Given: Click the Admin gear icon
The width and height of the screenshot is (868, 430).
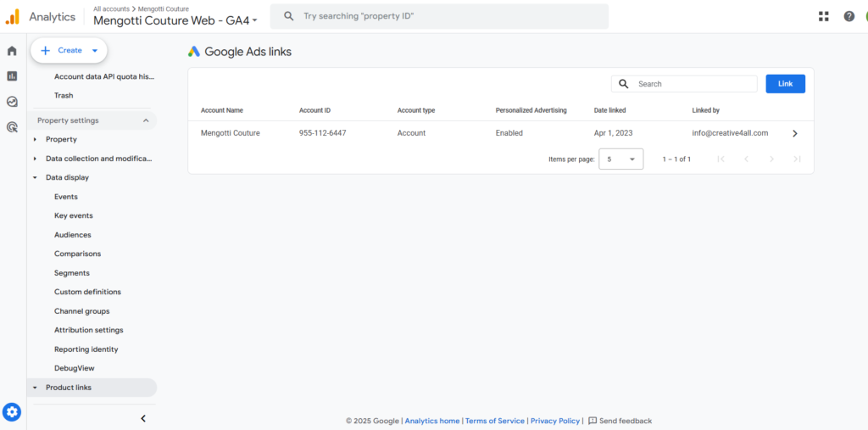Looking at the screenshot, I should (12, 411).
